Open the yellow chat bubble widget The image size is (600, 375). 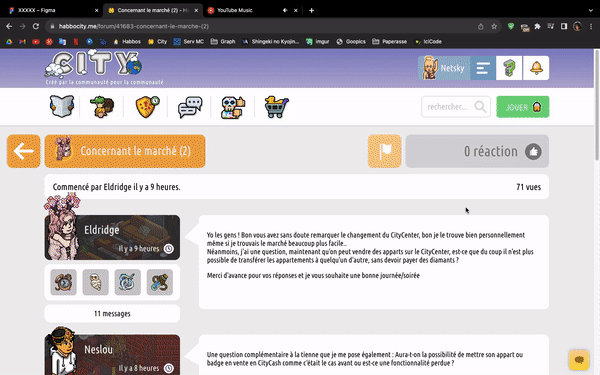pyautogui.click(x=579, y=360)
